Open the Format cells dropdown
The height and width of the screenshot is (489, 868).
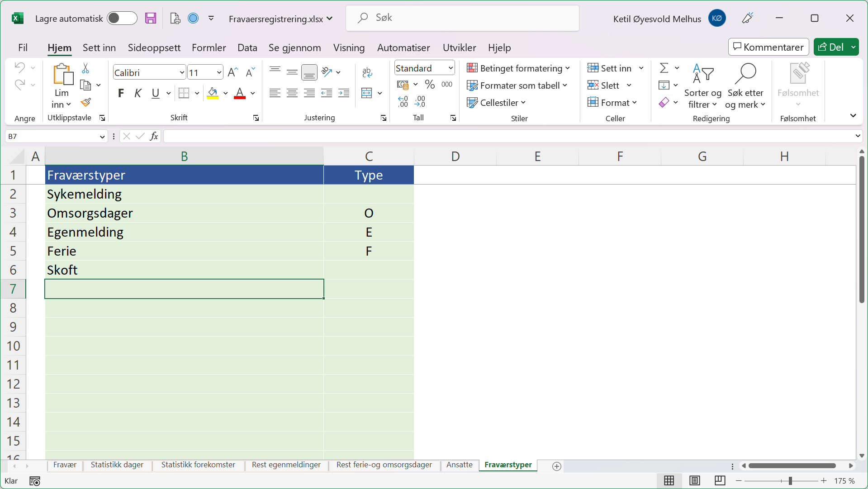(x=612, y=103)
